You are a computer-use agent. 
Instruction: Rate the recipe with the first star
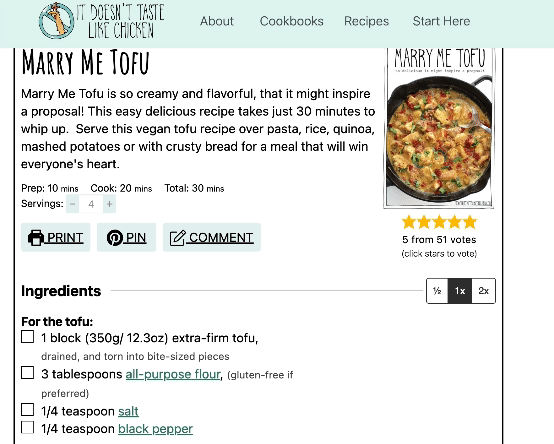409,223
